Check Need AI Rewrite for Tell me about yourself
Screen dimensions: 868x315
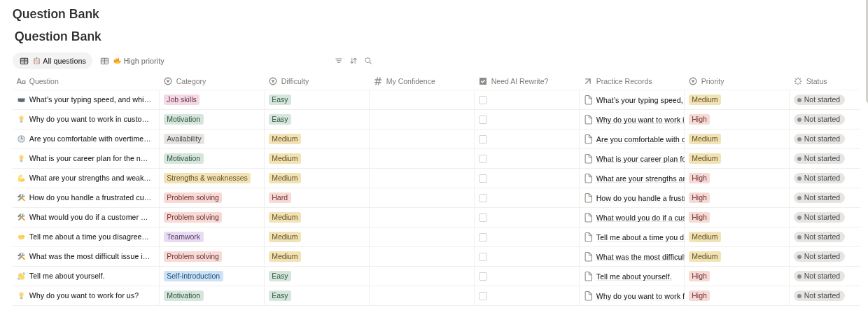click(x=483, y=276)
